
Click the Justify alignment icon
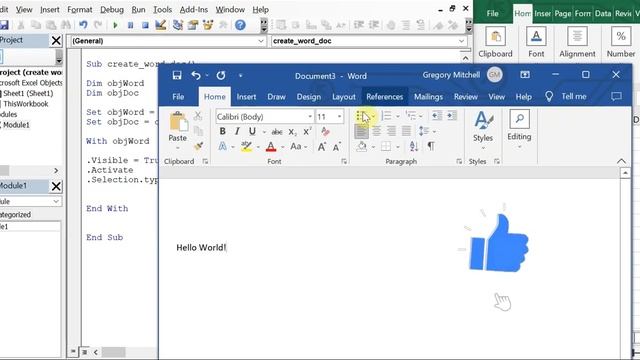(406, 131)
